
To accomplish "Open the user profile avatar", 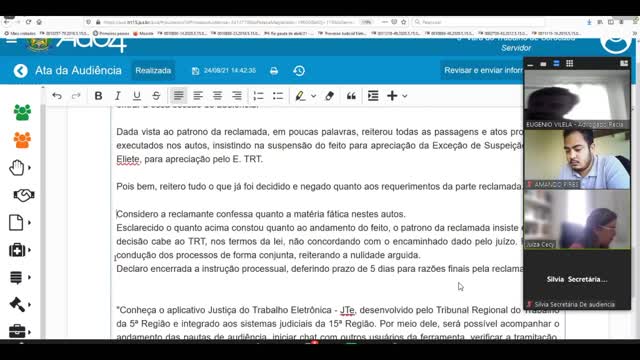I will (x=616, y=43).
